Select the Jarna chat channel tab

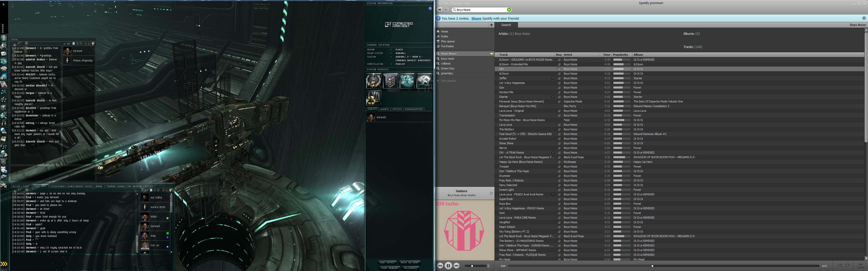point(99,186)
